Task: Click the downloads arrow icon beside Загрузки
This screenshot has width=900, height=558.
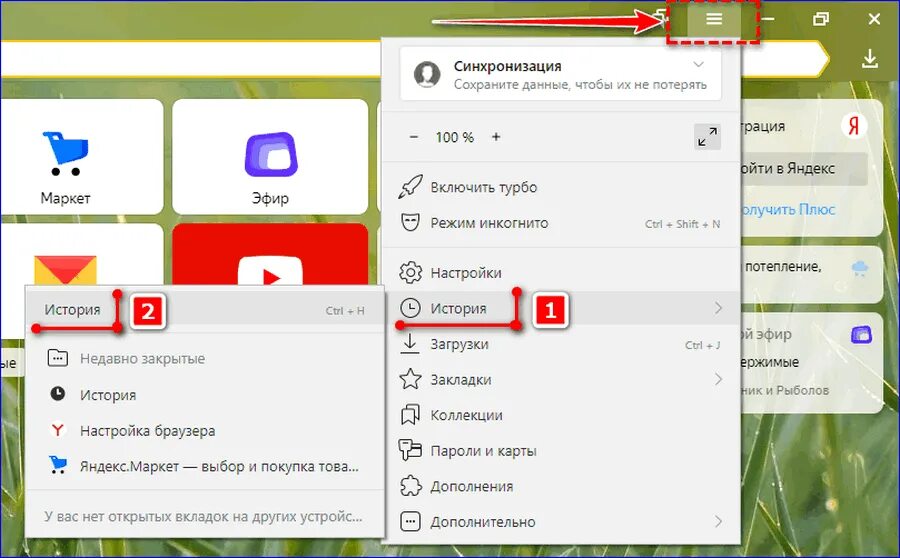Action: click(409, 344)
